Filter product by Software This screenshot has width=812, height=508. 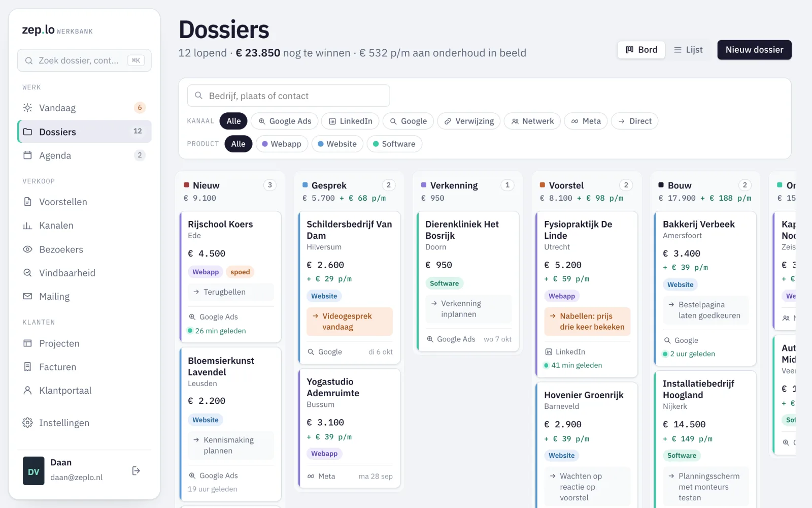[x=394, y=144]
